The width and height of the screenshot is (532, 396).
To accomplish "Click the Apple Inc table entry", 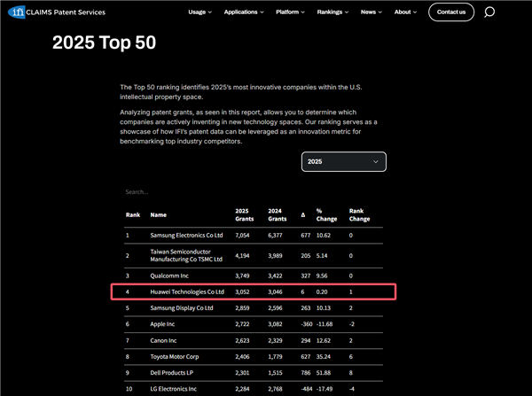I will point(165,324).
